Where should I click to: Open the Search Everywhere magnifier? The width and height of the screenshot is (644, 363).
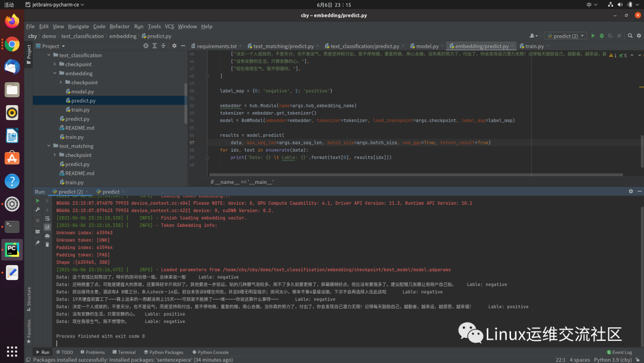(630, 36)
